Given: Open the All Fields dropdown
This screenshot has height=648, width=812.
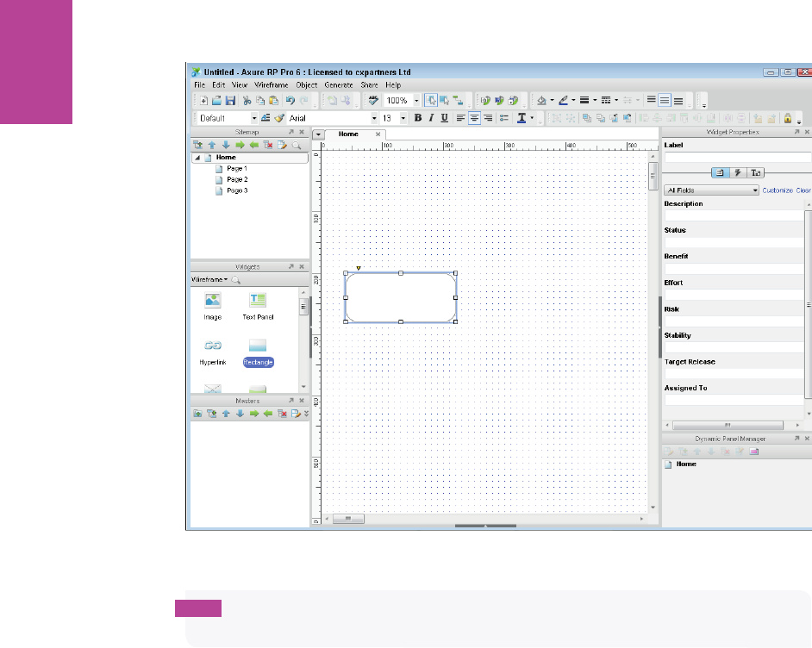Looking at the screenshot, I should click(711, 190).
